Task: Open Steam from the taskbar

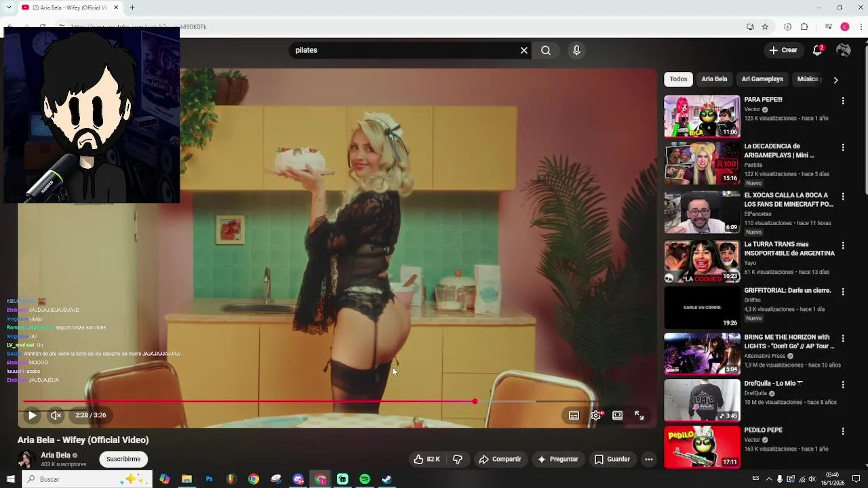Action: (387, 479)
